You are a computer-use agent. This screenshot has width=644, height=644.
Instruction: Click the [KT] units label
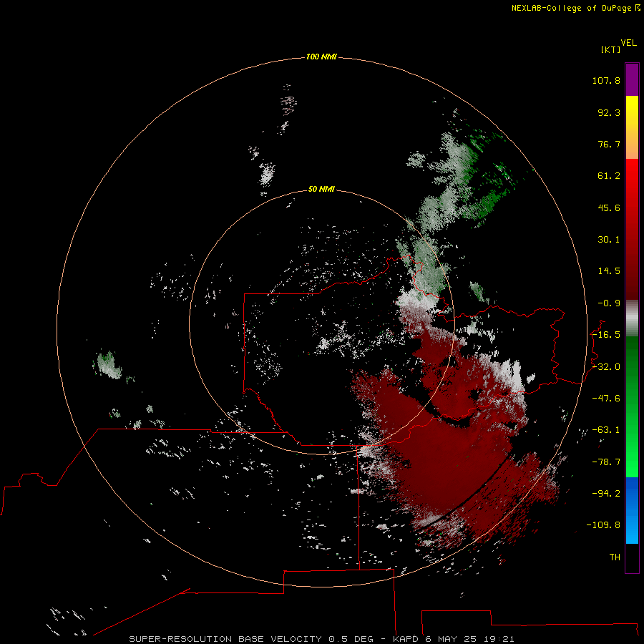pyautogui.click(x=611, y=49)
